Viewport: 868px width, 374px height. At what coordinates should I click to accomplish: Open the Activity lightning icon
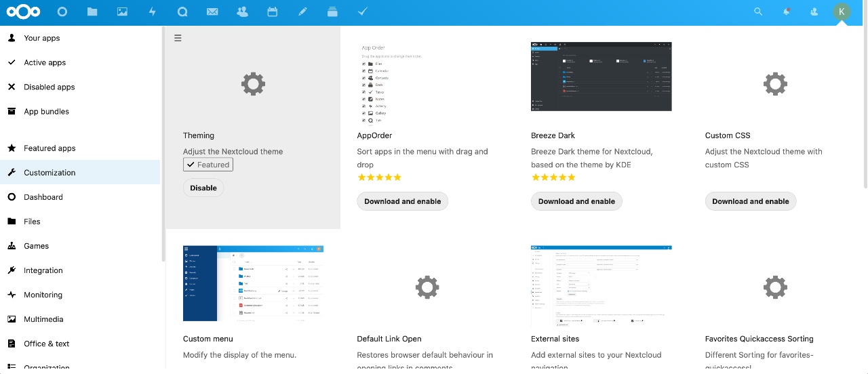152,12
